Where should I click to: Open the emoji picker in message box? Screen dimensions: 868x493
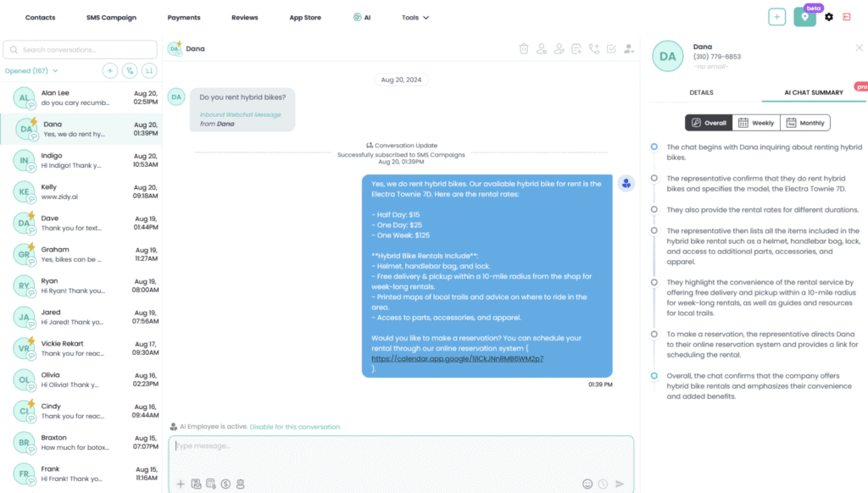point(587,484)
